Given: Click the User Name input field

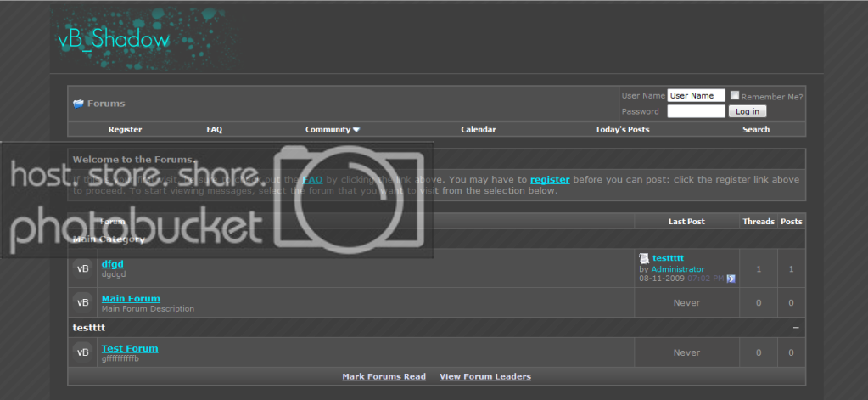Looking at the screenshot, I should tap(696, 95).
